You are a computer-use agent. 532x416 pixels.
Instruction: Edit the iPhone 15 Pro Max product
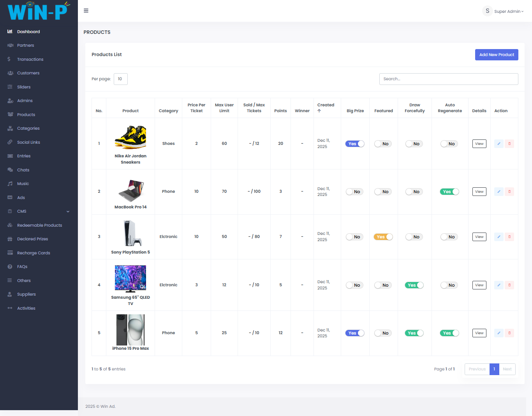[499, 333]
